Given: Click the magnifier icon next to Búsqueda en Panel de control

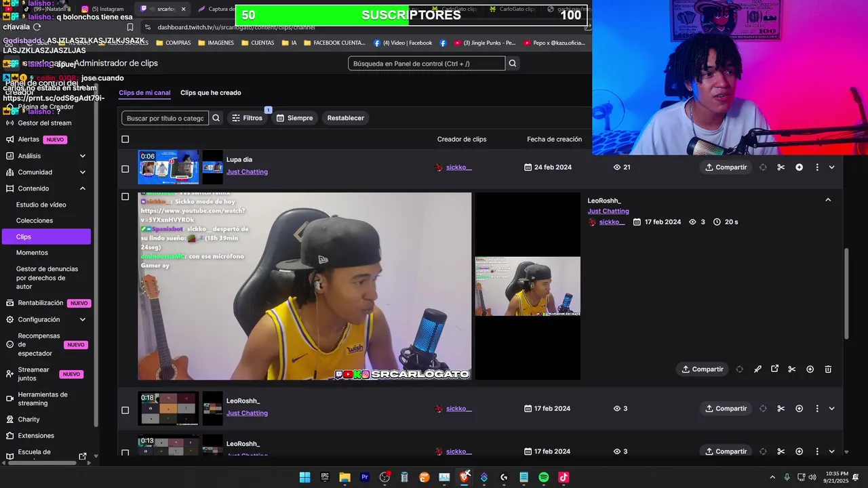Looking at the screenshot, I should (x=513, y=63).
